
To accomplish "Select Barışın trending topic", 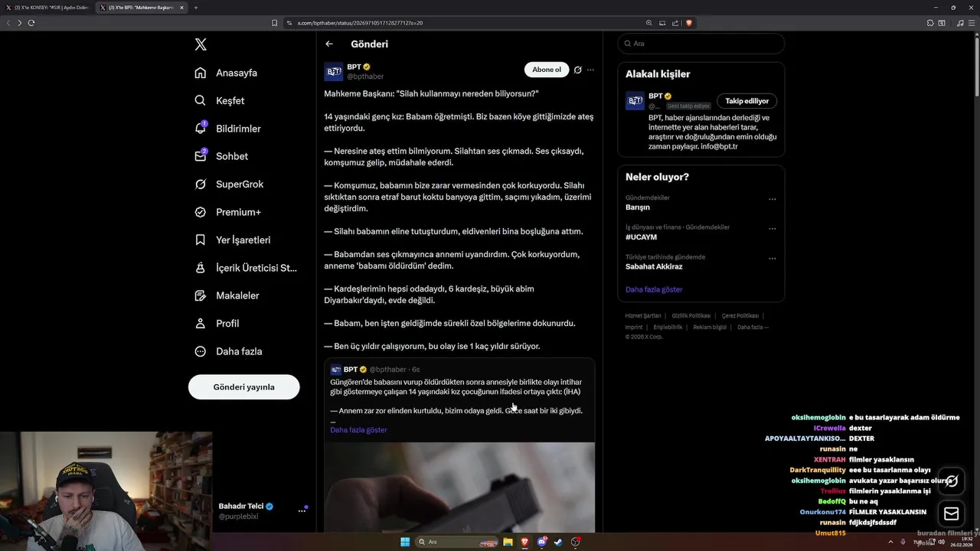I will [x=638, y=207].
